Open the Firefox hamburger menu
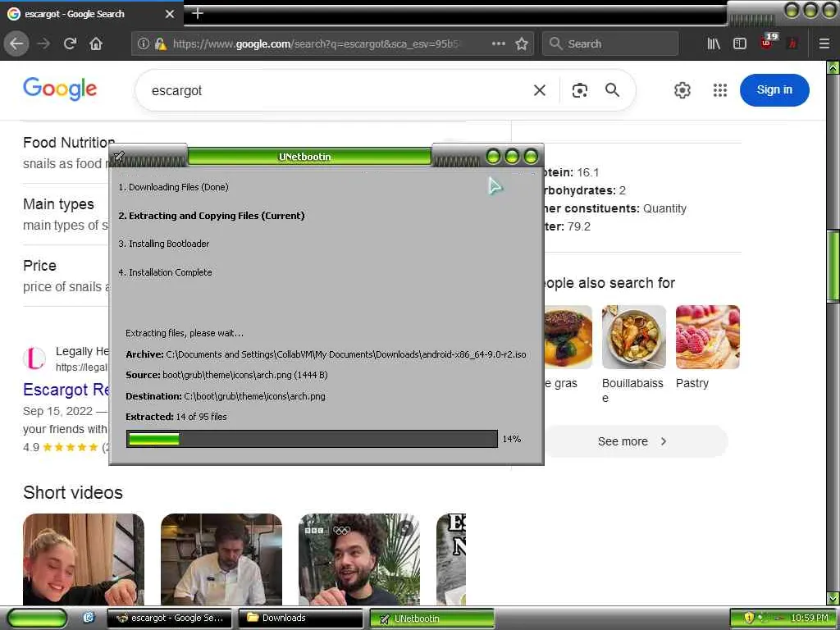The height and width of the screenshot is (630, 840). click(824, 44)
